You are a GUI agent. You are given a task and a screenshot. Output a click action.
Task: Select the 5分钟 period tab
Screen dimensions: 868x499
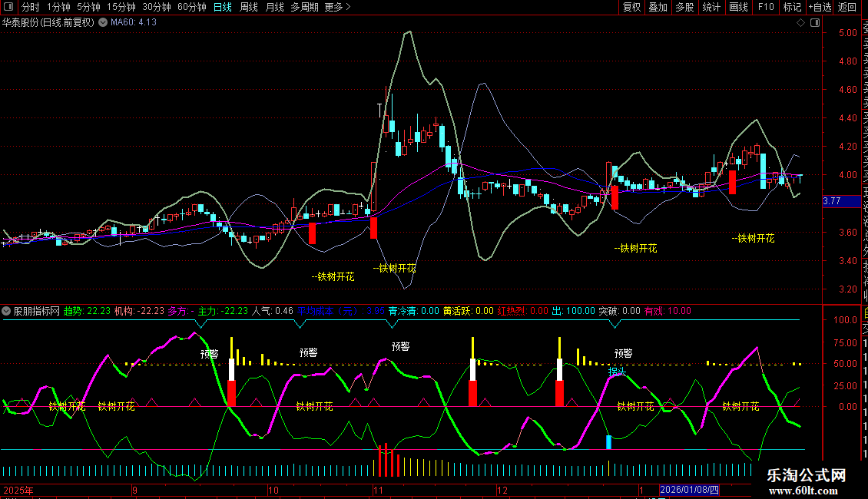88,7
